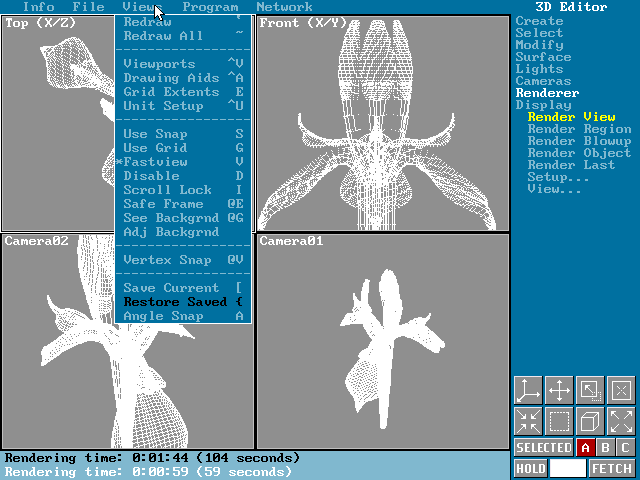Click the full screen viewport toggle icon
Screen dimensions: 640x480
pyautogui.click(x=590, y=390)
